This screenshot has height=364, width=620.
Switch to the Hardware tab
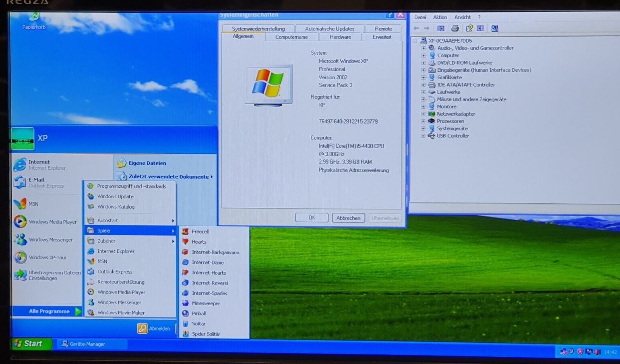click(340, 37)
